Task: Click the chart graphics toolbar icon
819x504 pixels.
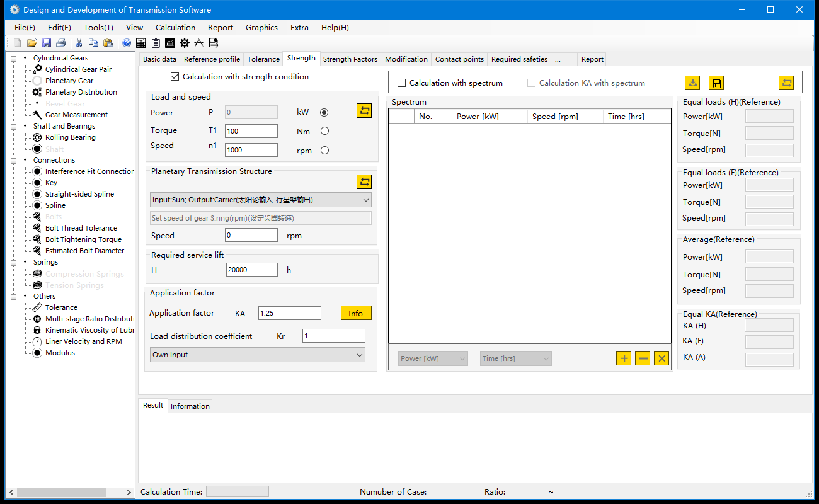Action: [170, 43]
